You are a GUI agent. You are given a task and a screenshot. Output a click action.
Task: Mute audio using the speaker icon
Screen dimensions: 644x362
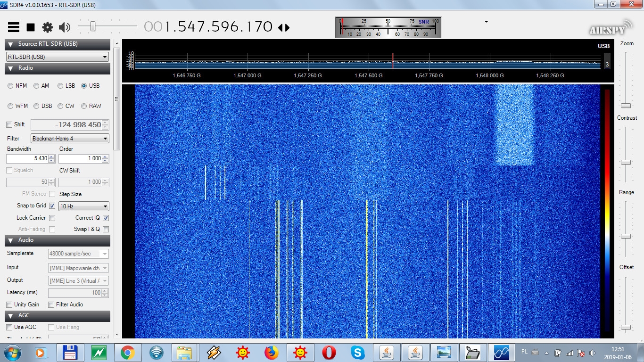click(65, 27)
